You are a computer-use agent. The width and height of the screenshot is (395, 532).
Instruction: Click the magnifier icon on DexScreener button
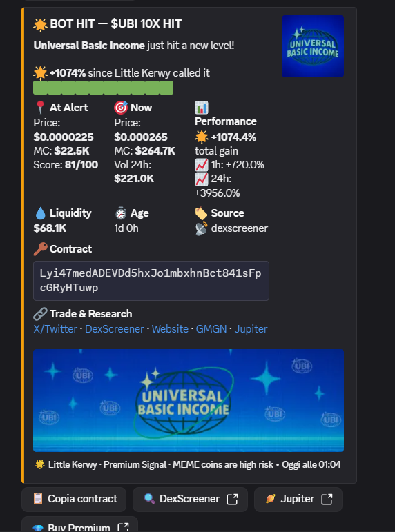(149, 499)
